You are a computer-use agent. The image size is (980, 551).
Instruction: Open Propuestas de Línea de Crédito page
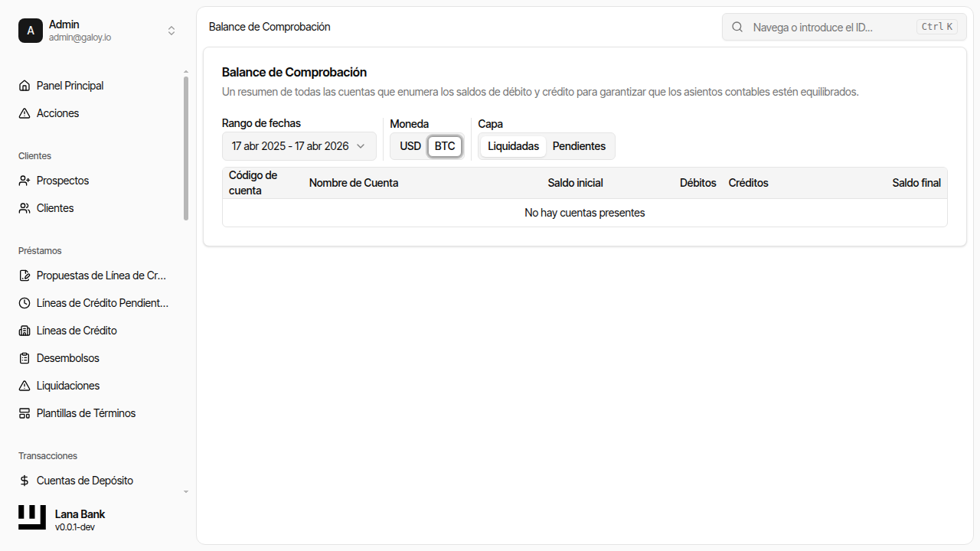pos(101,275)
